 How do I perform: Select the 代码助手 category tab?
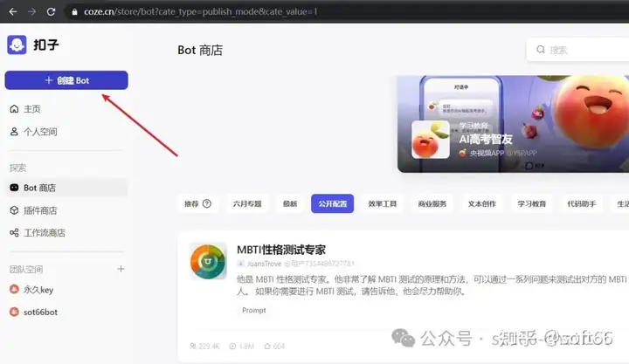pos(581,203)
